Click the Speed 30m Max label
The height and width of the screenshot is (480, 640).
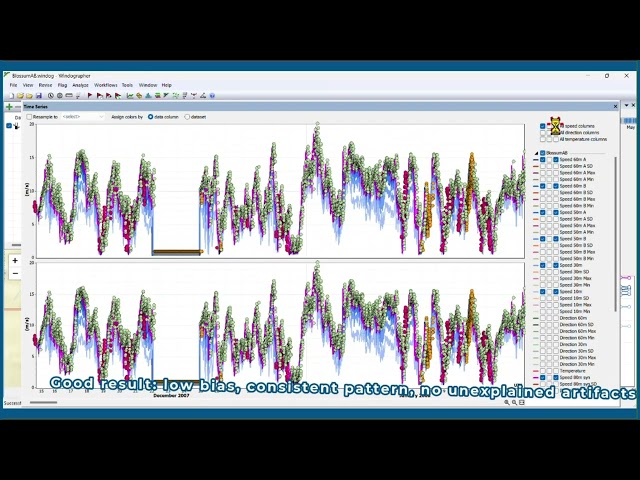[576, 278]
